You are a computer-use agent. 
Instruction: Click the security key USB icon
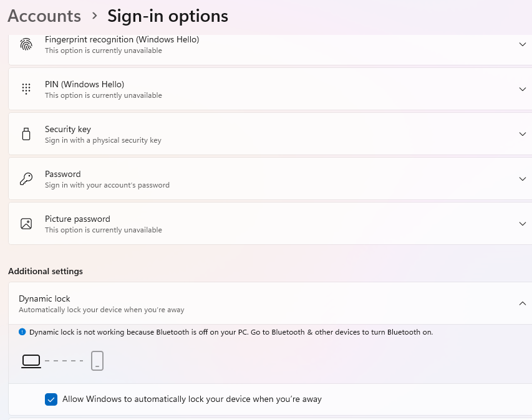point(26,134)
